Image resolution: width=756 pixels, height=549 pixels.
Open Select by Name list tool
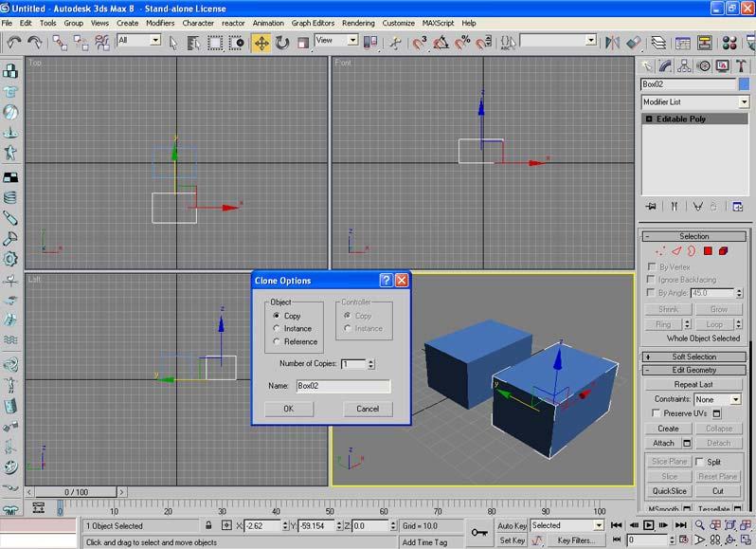193,43
